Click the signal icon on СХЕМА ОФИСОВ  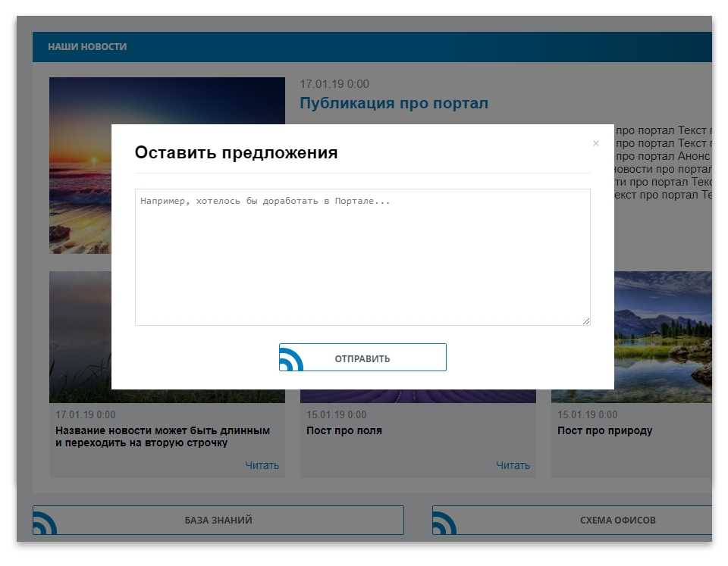pyautogui.click(x=444, y=523)
